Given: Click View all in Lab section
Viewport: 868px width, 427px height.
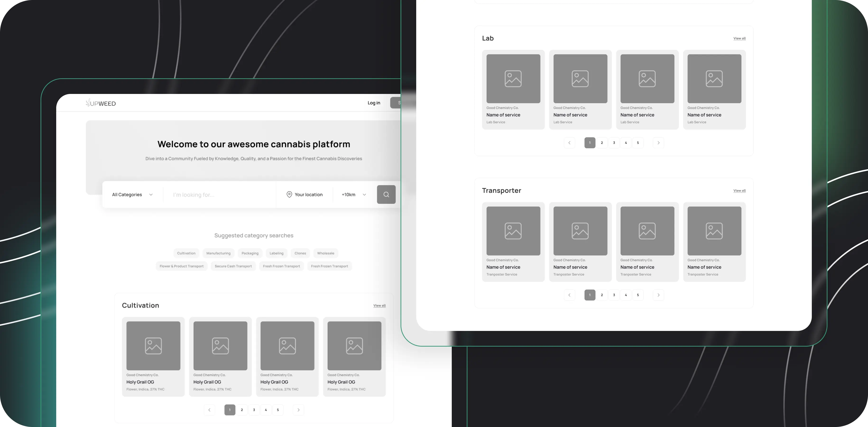Looking at the screenshot, I should (739, 38).
